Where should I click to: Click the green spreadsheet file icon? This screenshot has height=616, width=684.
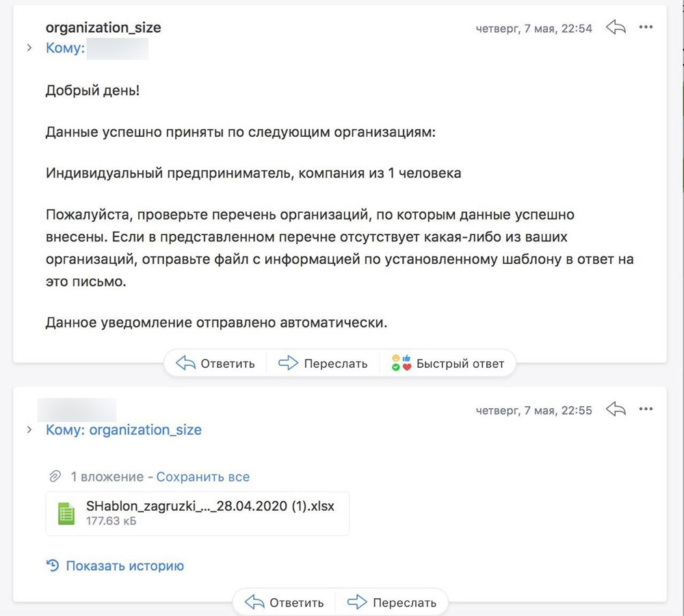click(66, 513)
